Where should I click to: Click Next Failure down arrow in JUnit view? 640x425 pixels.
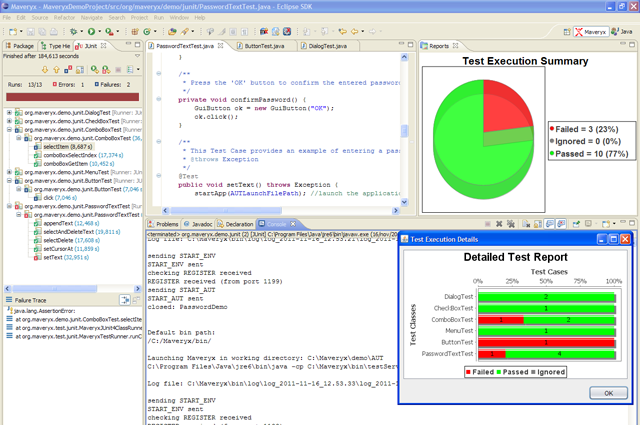[x=45, y=70]
